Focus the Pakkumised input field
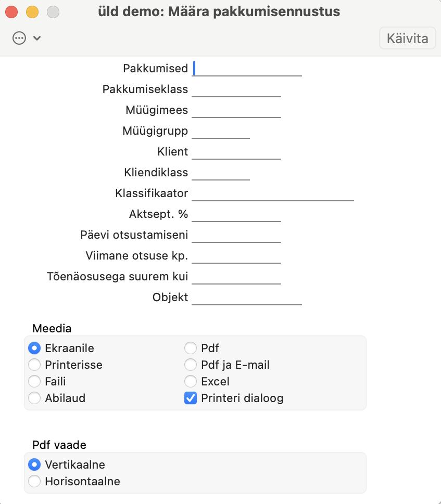This screenshot has width=441, height=504. 247,69
